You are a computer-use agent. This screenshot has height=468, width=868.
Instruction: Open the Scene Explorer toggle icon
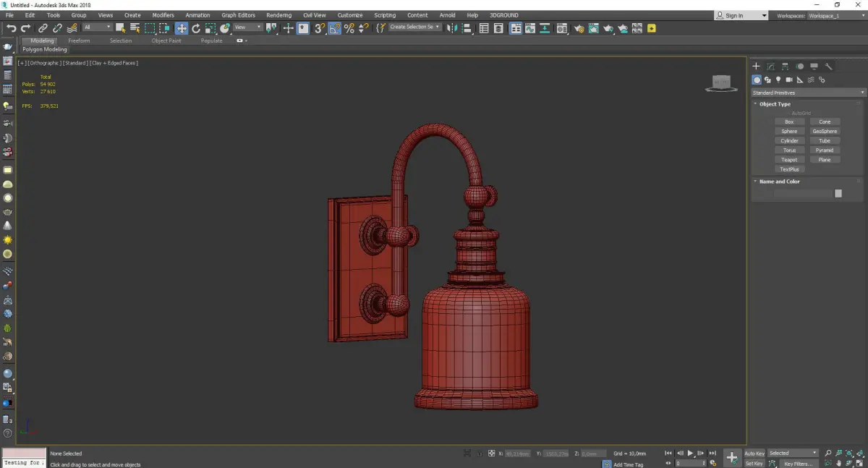click(484, 28)
